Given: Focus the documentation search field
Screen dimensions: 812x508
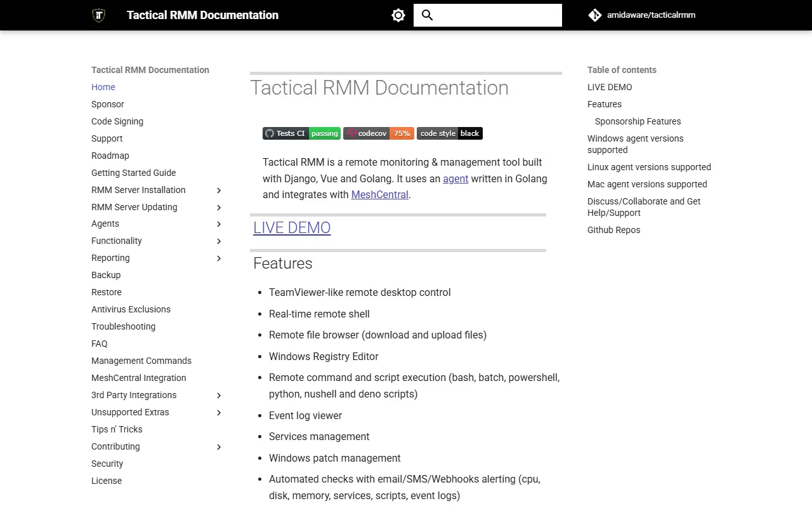Looking at the screenshot, I should [488, 15].
